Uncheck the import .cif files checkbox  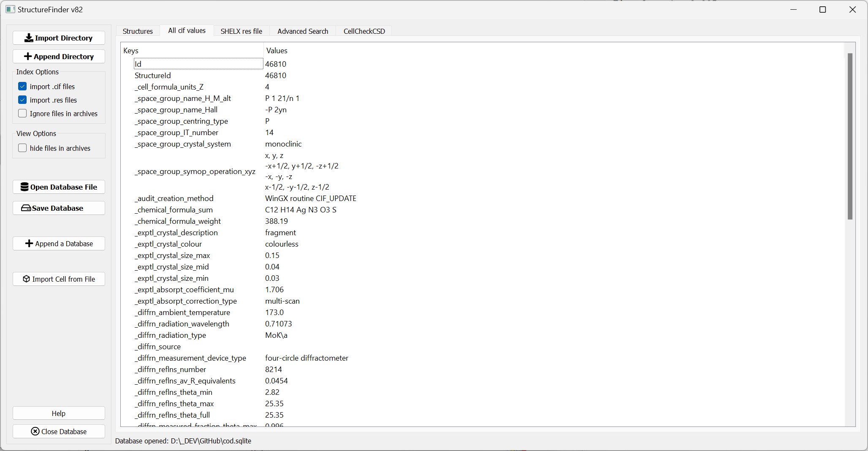pyautogui.click(x=22, y=87)
